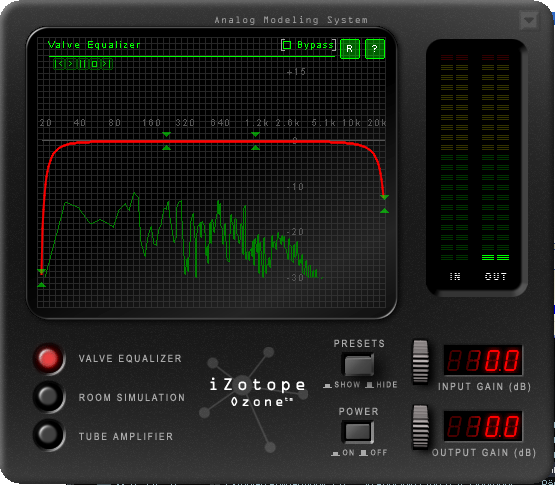Click the Output Gain thumbwheel
555x485 pixels.
pos(420,428)
